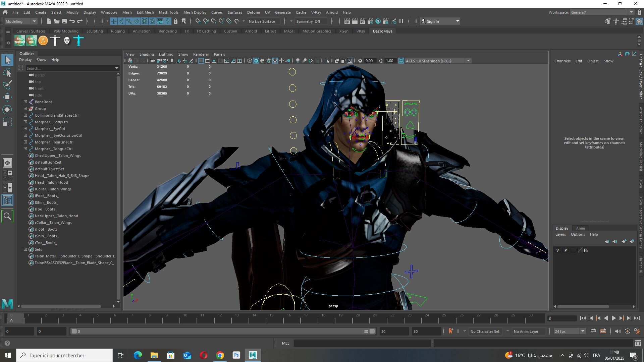Toggle the audio speaker icon

pos(618,331)
